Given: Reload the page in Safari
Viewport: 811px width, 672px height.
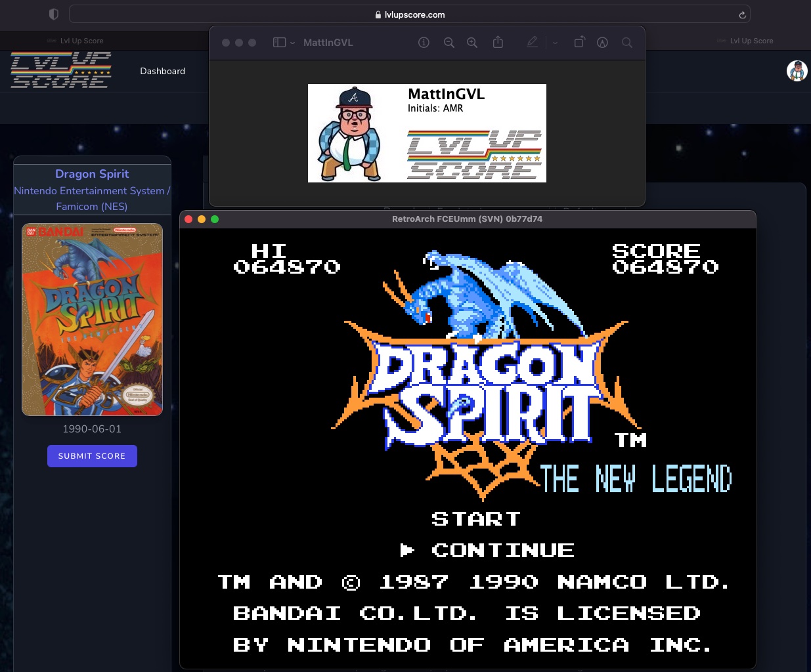Looking at the screenshot, I should [x=742, y=15].
